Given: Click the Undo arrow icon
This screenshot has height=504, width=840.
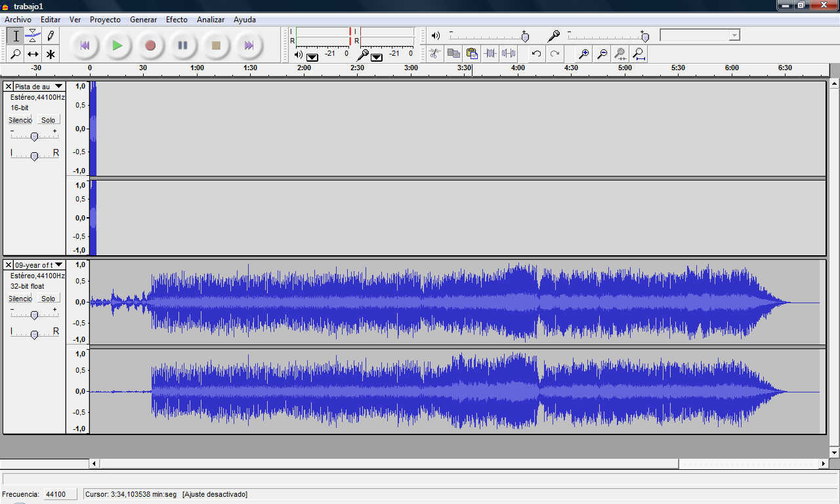Looking at the screenshot, I should (x=536, y=54).
